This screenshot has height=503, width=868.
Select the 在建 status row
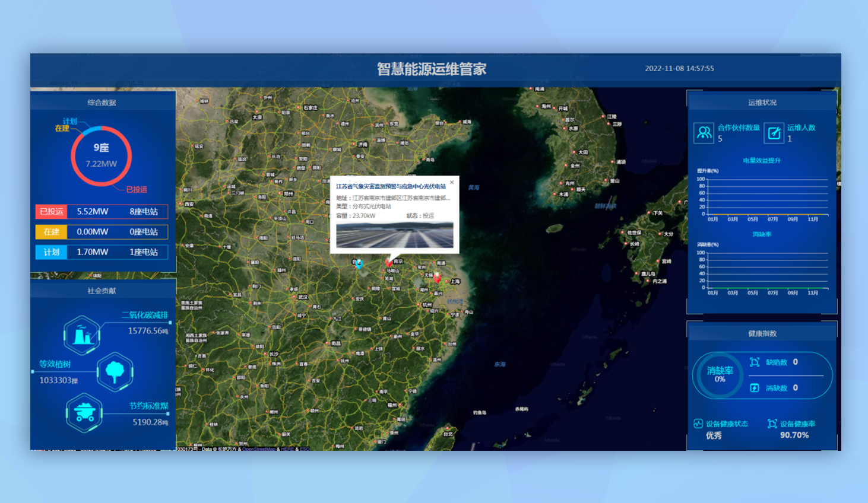coord(102,232)
